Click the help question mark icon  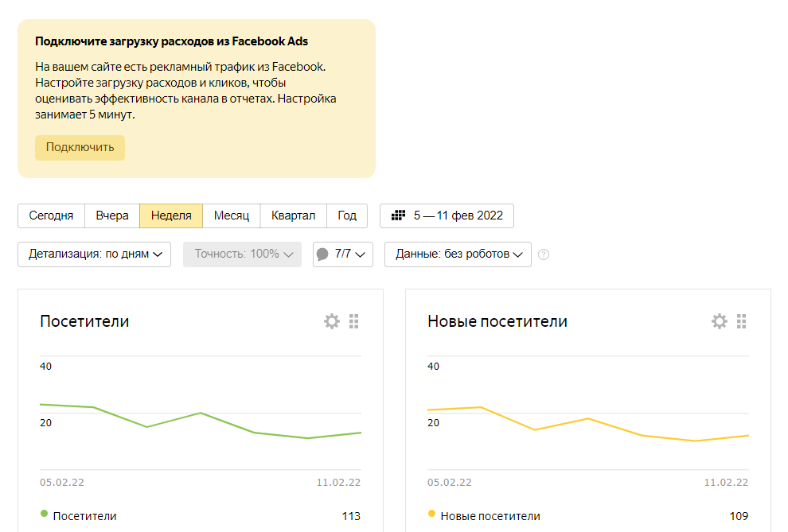point(544,254)
